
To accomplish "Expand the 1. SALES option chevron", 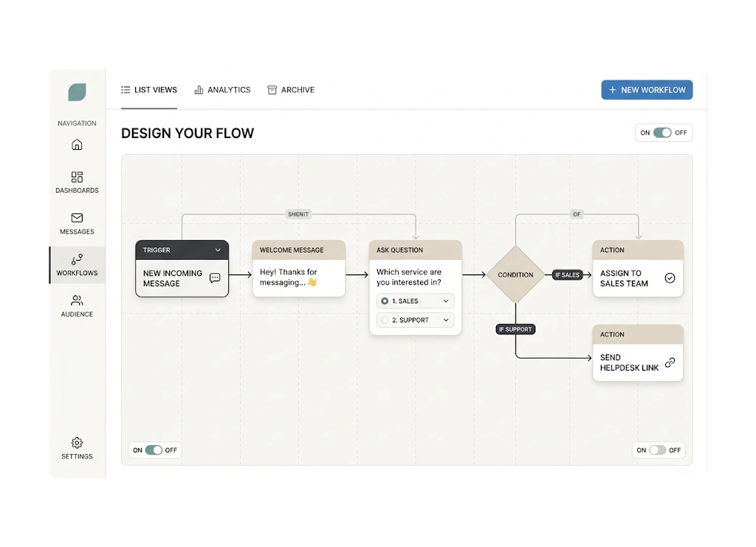I will [446, 300].
